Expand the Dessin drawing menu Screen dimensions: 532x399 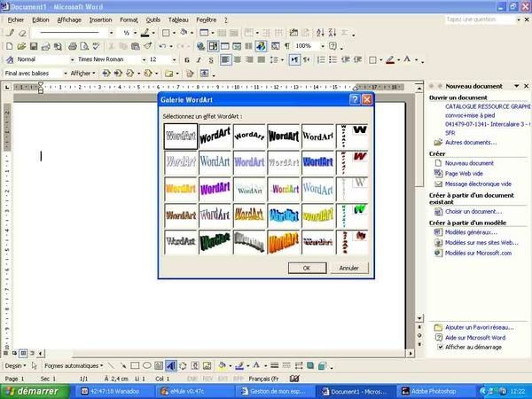(15, 365)
